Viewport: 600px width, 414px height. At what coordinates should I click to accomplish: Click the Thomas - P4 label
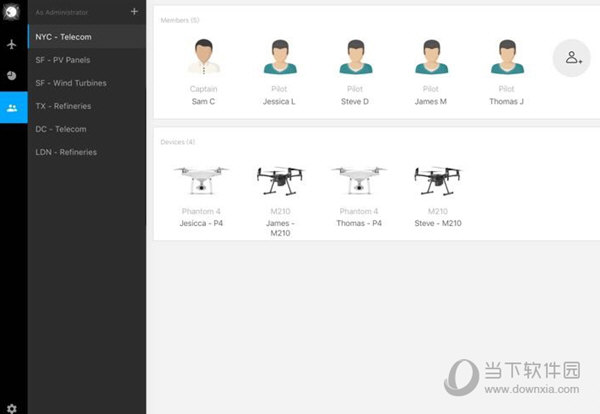[x=359, y=223]
